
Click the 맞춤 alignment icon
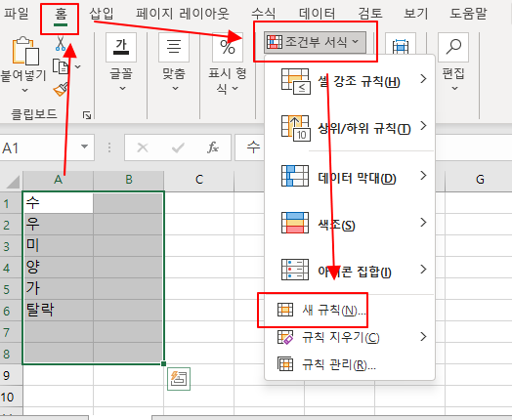pyautogui.click(x=174, y=47)
